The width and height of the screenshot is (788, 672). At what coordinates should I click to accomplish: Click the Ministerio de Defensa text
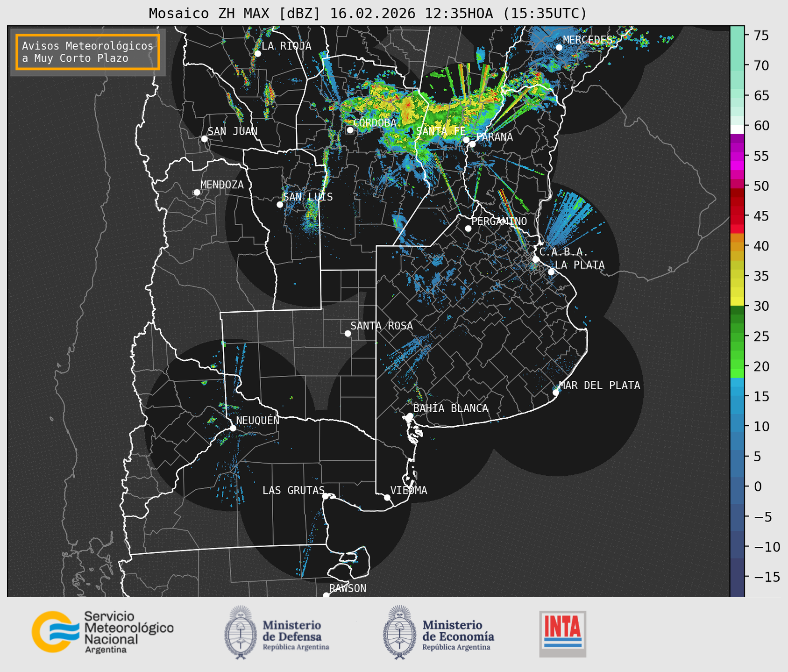click(296, 635)
